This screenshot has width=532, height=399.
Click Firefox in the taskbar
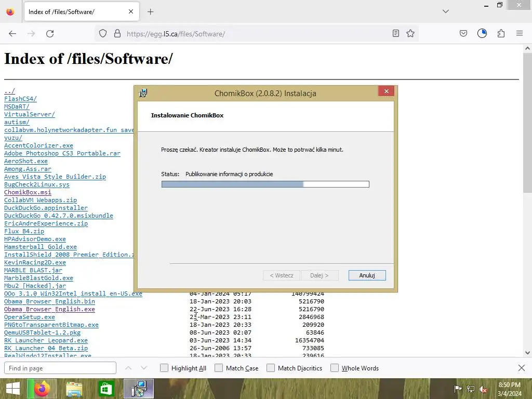[x=42, y=389]
